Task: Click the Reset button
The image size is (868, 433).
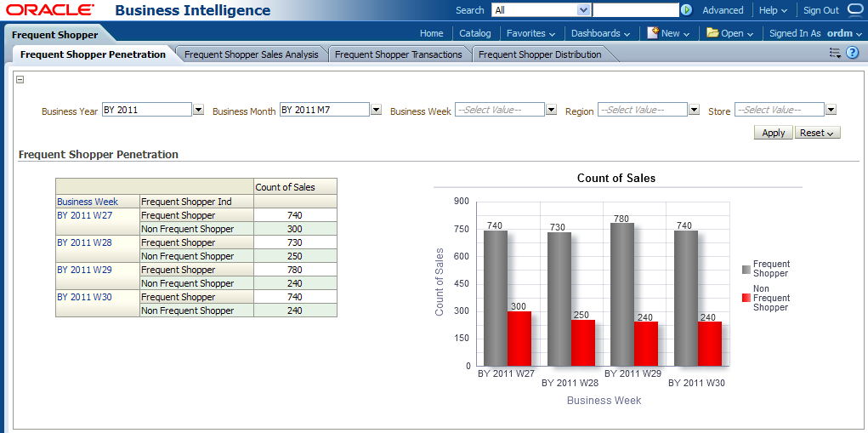Action: [817, 133]
